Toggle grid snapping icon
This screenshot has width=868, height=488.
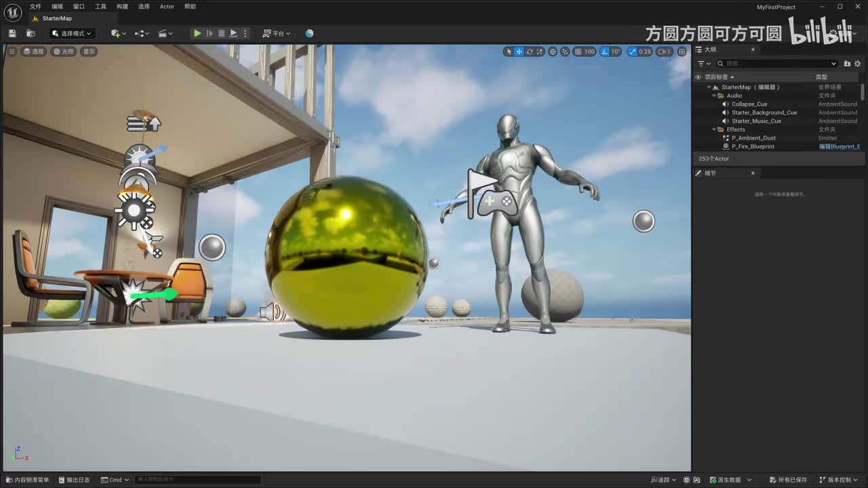(x=578, y=52)
